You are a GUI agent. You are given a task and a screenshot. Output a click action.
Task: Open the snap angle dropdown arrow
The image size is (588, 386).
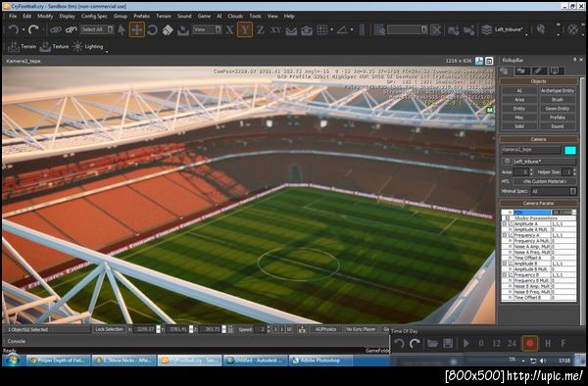tap(352, 29)
